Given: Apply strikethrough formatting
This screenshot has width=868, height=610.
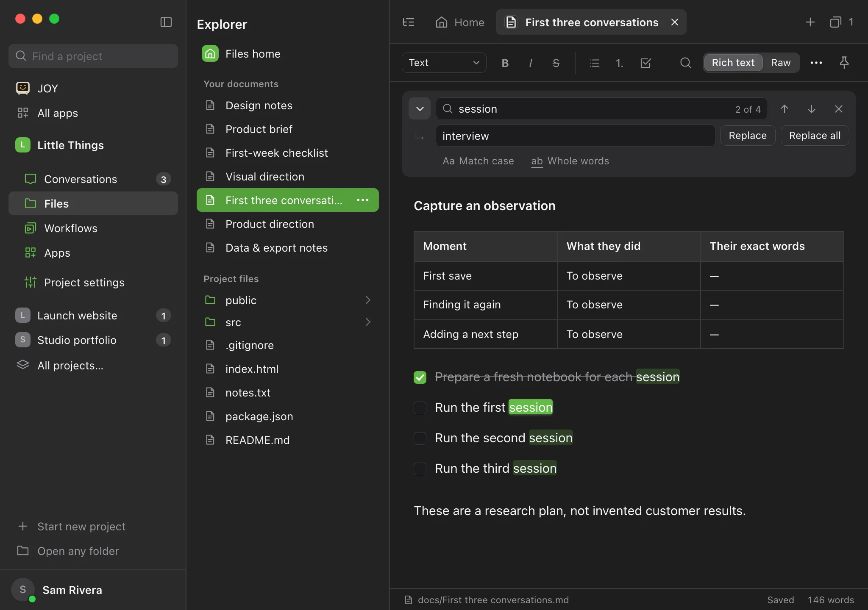Looking at the screenshot, I should (556, 63).
